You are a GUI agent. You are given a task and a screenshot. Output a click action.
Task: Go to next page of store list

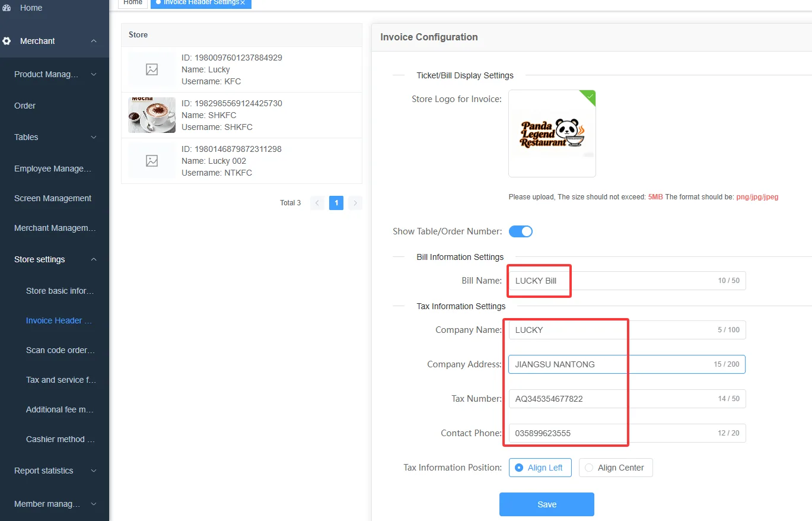pos(355,203)
